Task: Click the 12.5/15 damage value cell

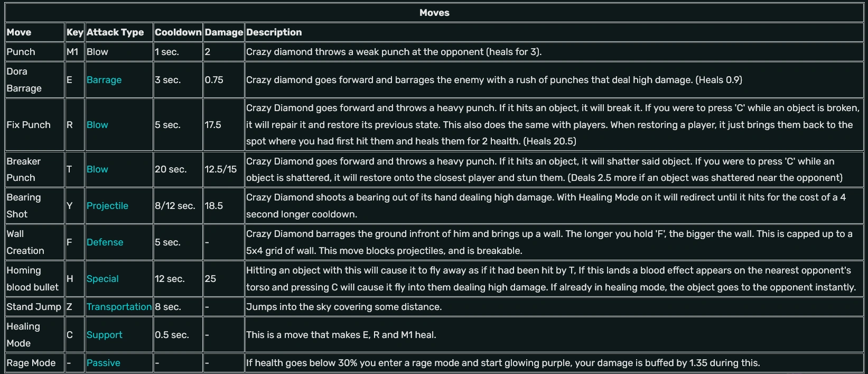Action: 220,169
